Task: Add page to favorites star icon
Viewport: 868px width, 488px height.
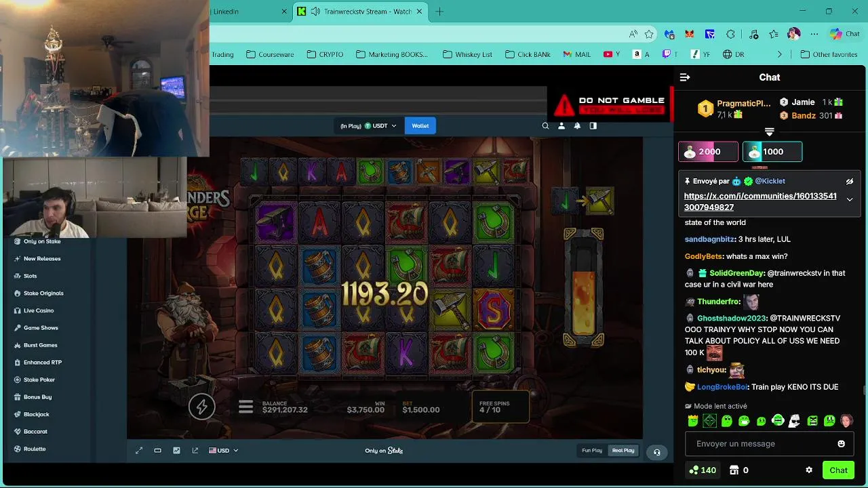Action: tap(649, 34)
